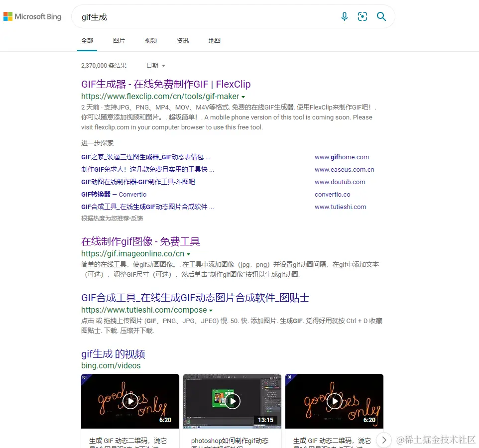479x448 pixels.
Task: Click the magnifier search icon
Action: pyautogui.click(x=381, y=16)
